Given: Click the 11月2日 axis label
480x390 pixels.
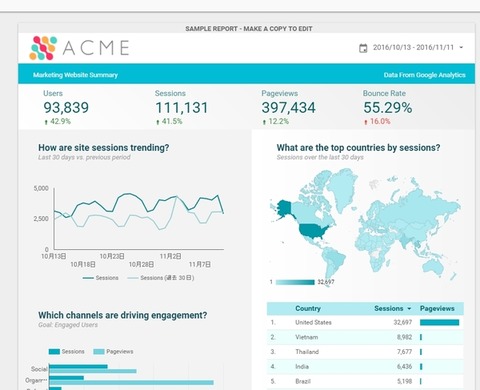Looking at the screenshot, I should click(170, 256).
